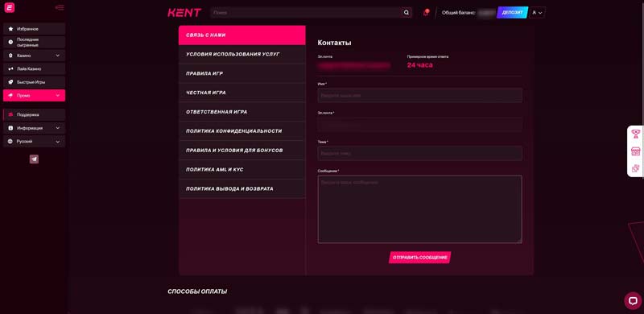Viewport: 644px width, 314px height.
Task: Open Политика конфиденциальности section
Action: 242,131
